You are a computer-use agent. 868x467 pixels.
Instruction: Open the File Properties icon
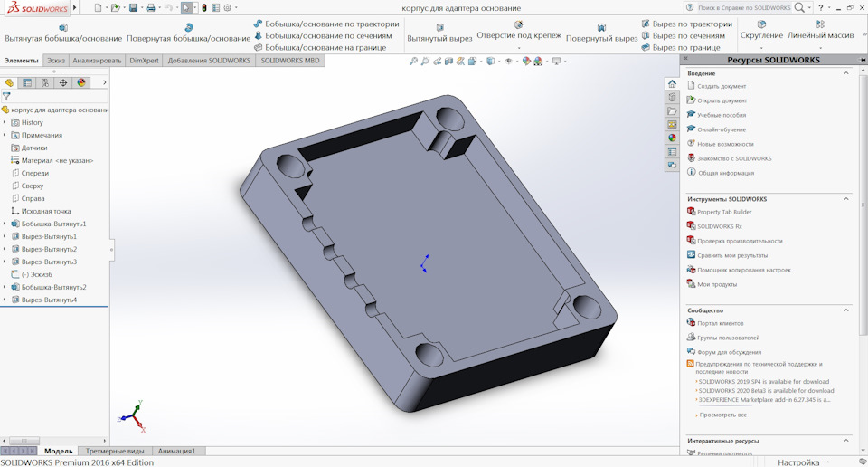pos(216,8)
